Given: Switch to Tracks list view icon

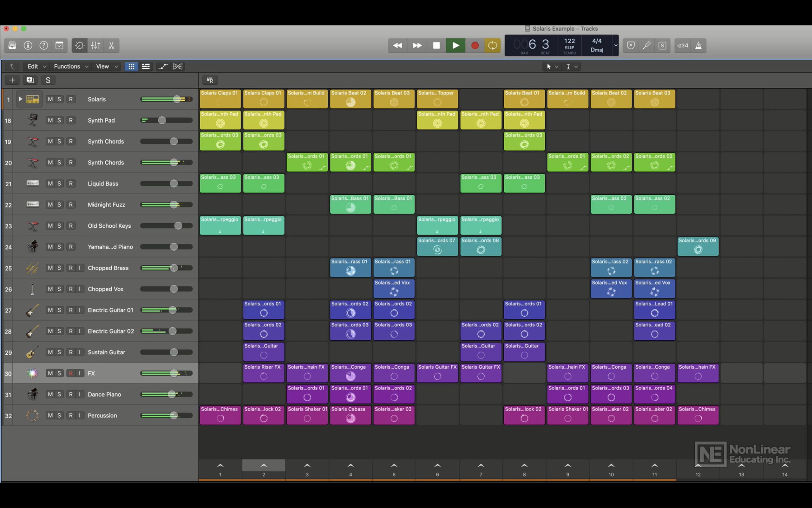Looking at the screenshot, I should pos(146,67).
